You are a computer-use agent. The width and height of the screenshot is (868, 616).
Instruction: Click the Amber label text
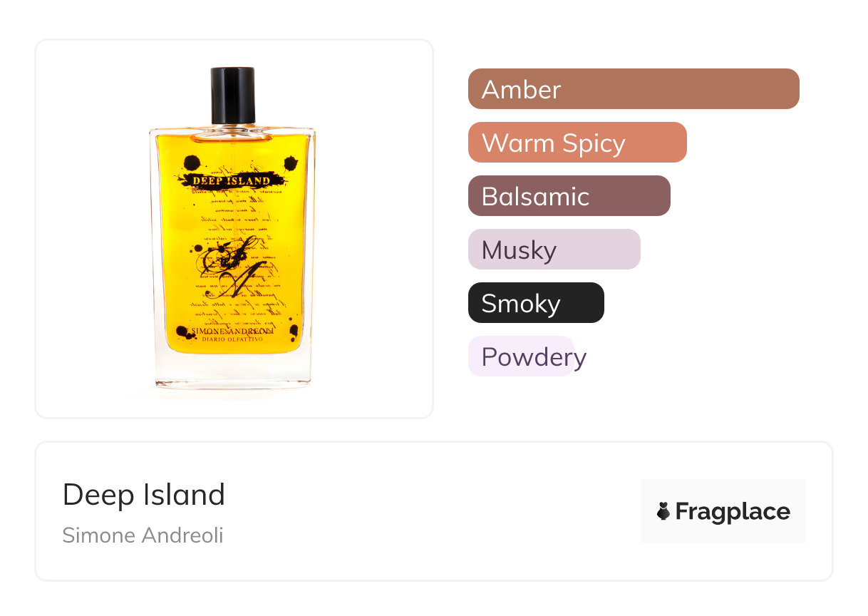click(522, 90)
